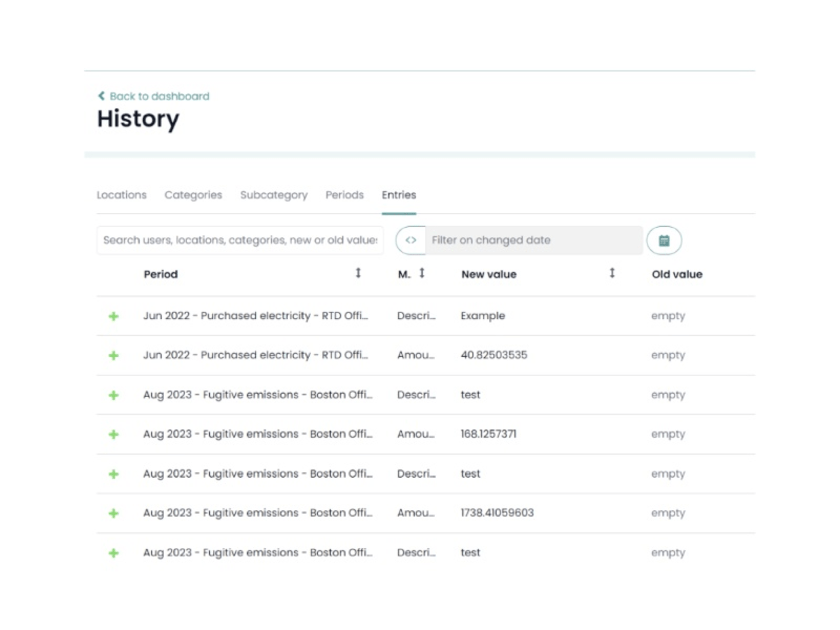Select the Entries tab

tap(399, 195)
